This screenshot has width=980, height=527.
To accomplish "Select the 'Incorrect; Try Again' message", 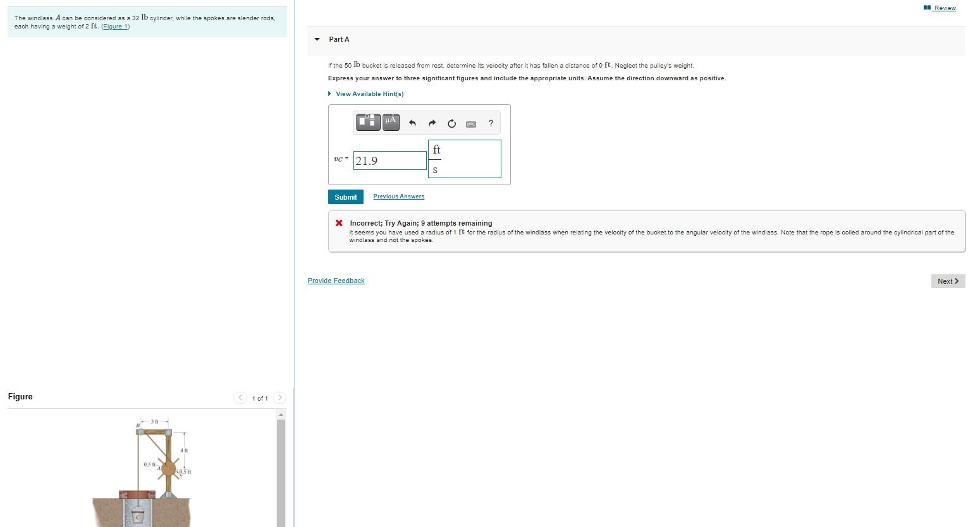I will (x=420, y=223).
